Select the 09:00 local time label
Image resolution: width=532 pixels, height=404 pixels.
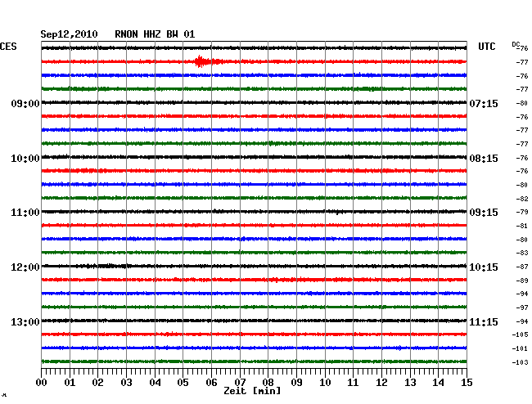tap(25, 104)
